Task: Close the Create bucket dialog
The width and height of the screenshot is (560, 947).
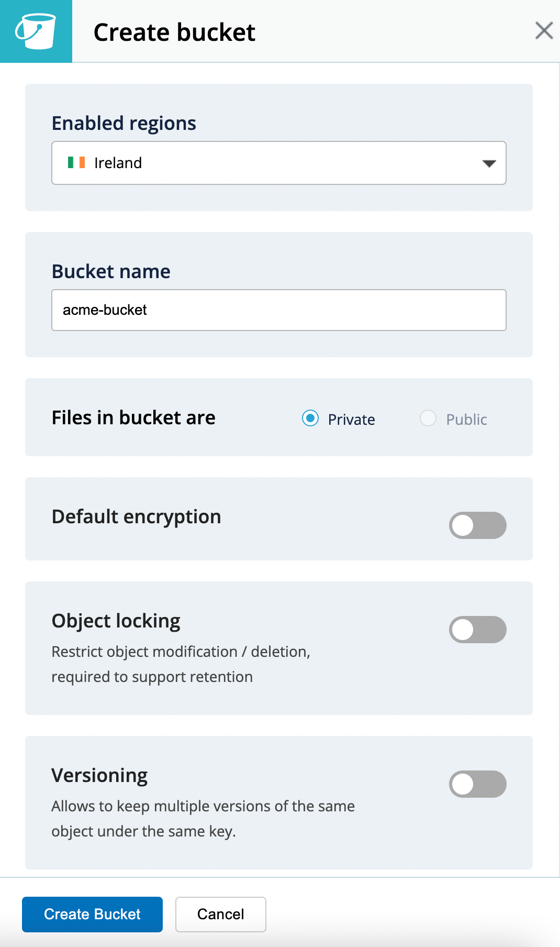Action: [544, 31]
